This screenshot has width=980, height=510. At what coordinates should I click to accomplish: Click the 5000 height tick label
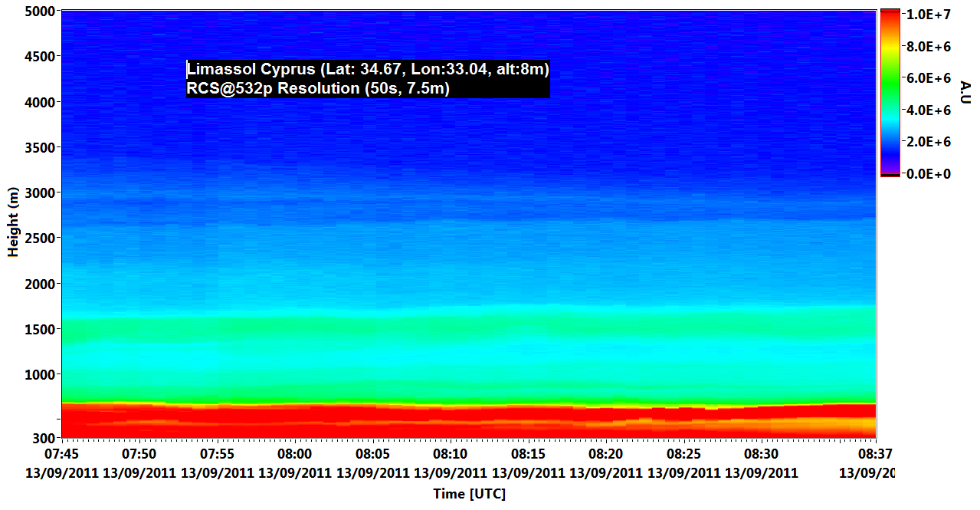coord(38,12)
